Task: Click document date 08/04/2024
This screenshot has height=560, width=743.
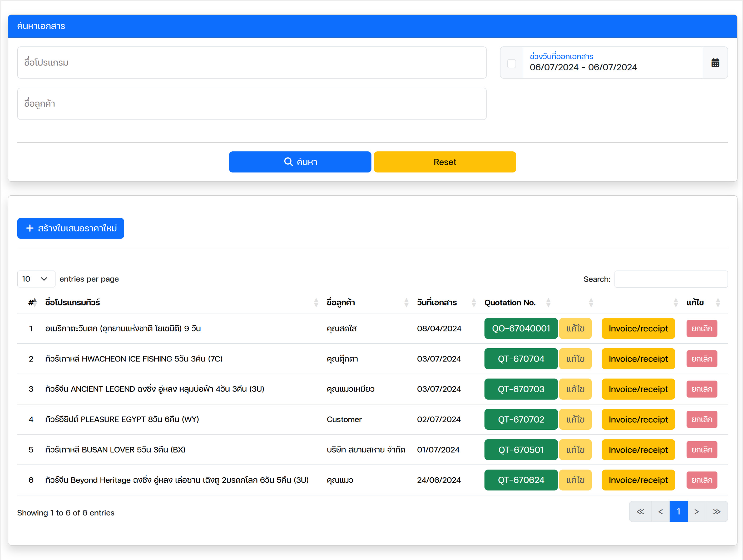Action: pyautogui.click(x=439, y=329)
